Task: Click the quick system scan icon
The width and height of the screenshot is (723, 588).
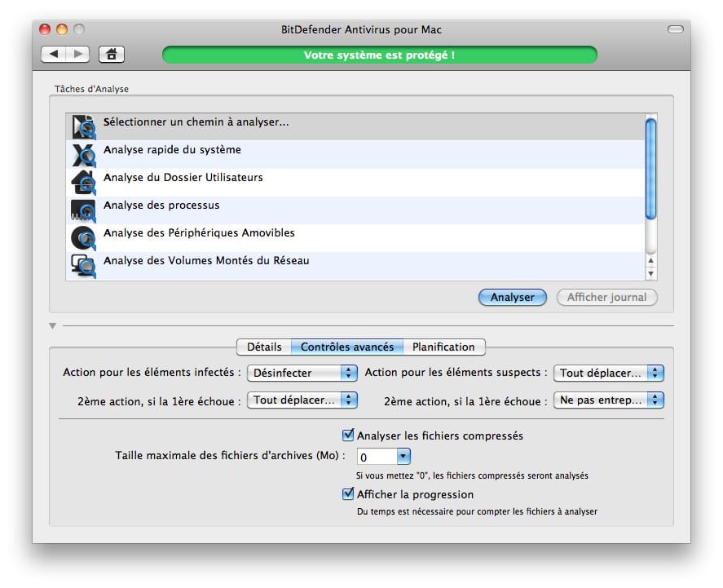Action: pyautogui.click(x=83, y=155)
